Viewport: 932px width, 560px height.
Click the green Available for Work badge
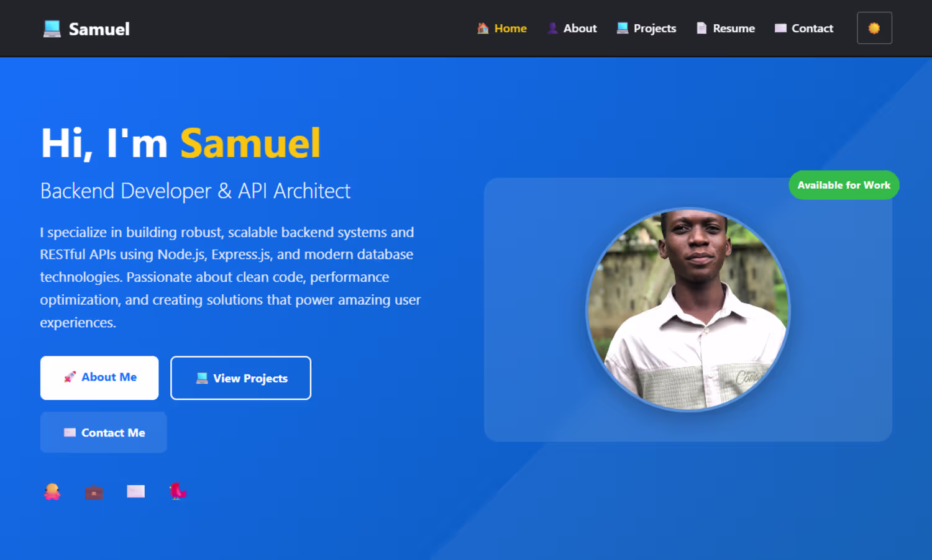(844, 185)
